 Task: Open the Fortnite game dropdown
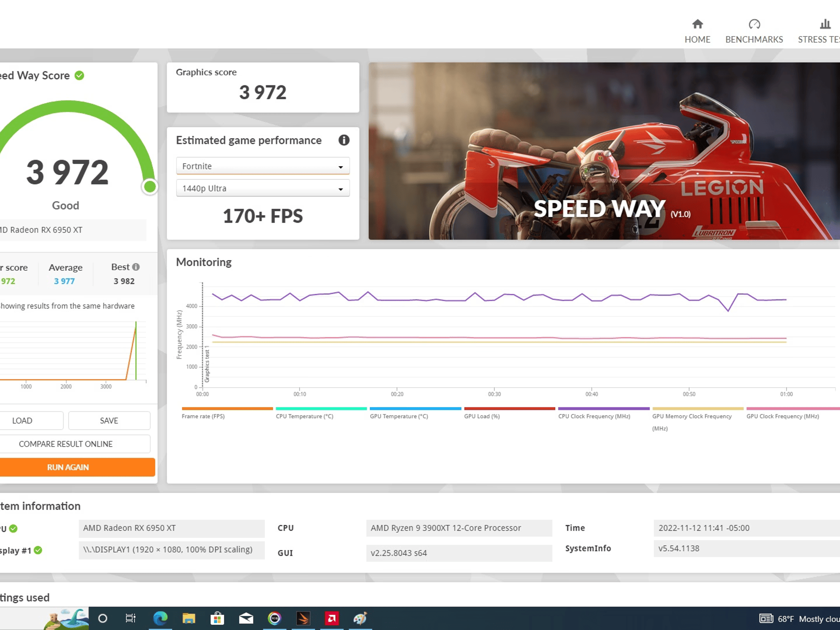point(263,166)
